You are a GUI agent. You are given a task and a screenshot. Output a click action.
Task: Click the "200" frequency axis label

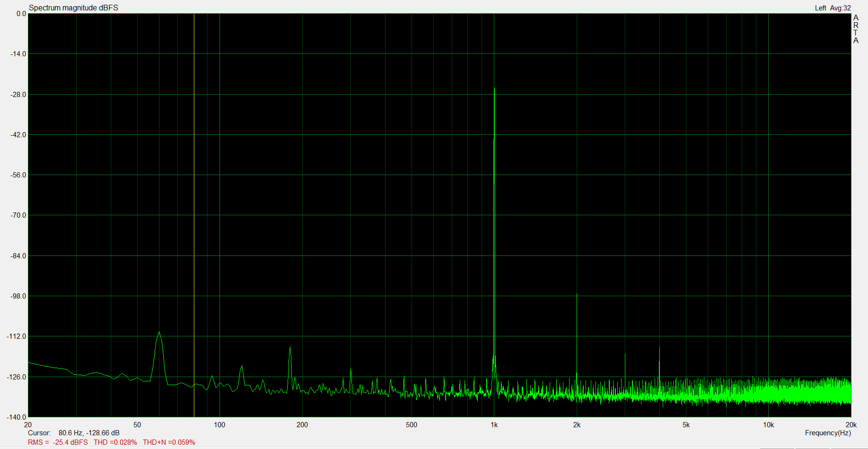[302, 425]
